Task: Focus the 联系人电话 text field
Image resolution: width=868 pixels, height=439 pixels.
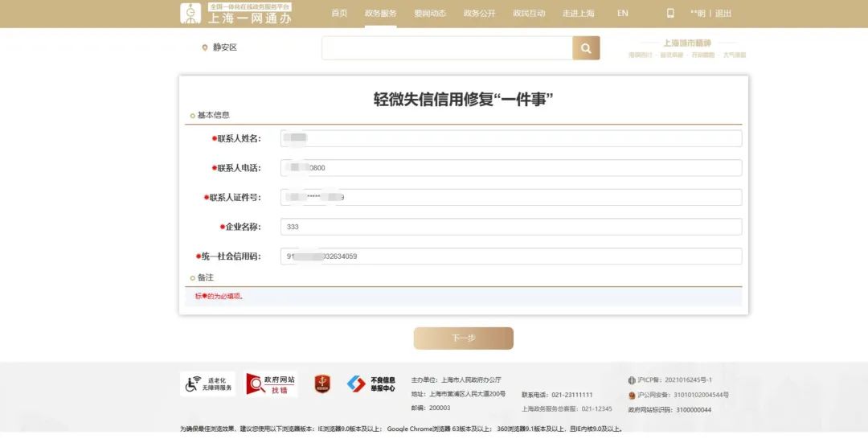Action: pos(511,168)
